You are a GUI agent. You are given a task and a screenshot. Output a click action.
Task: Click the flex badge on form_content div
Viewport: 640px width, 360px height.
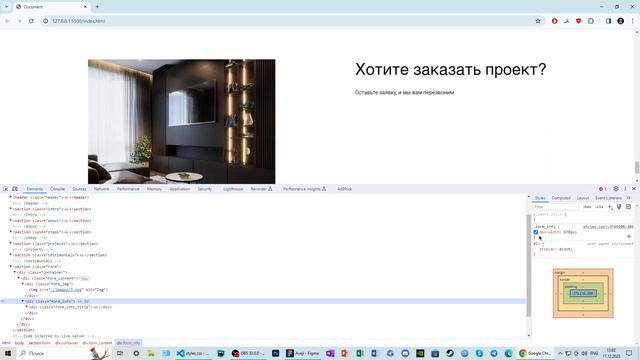click(84, 278)
